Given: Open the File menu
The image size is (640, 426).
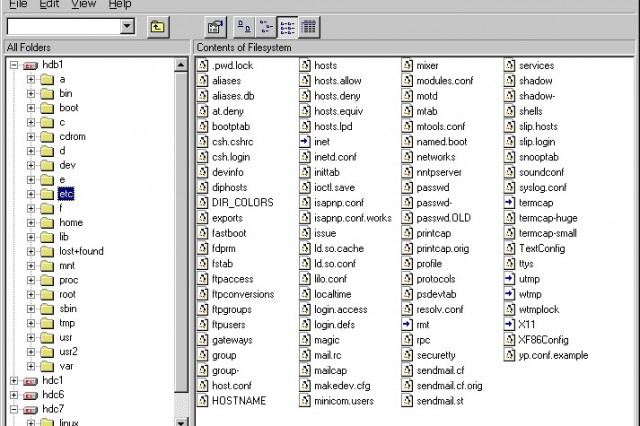Looking at the screenshot, I should 18,5.
